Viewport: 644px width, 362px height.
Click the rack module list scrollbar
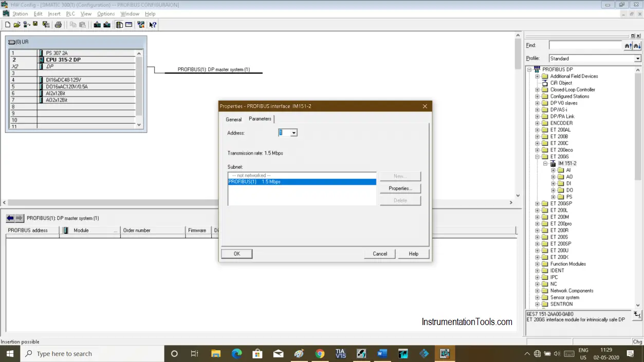pyautogui.click(x=139, y=89)
